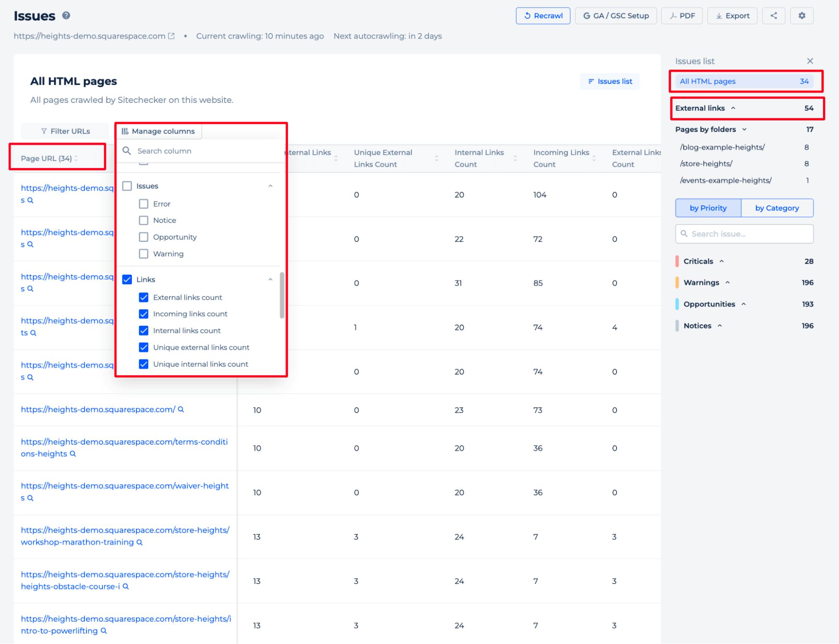Viewport: 839px width, 644px height.
Task: Click magnifier icon next to waiver-heights URL
Action: pyautogui.click(x=30, y=498)
